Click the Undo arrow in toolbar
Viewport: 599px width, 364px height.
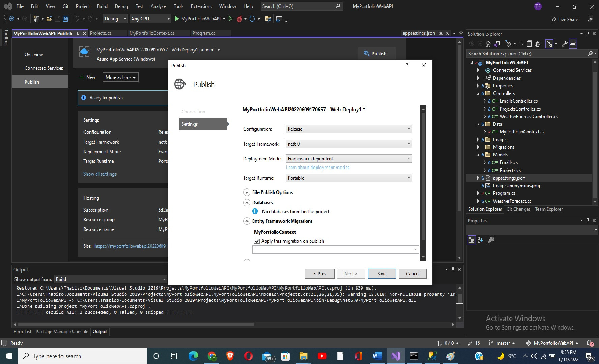click(x=77, y=19)
